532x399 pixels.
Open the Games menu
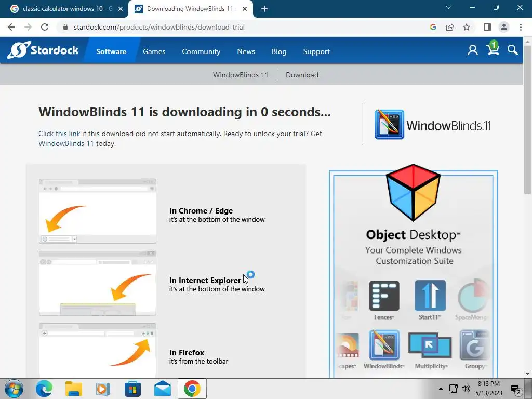point(154,51)
